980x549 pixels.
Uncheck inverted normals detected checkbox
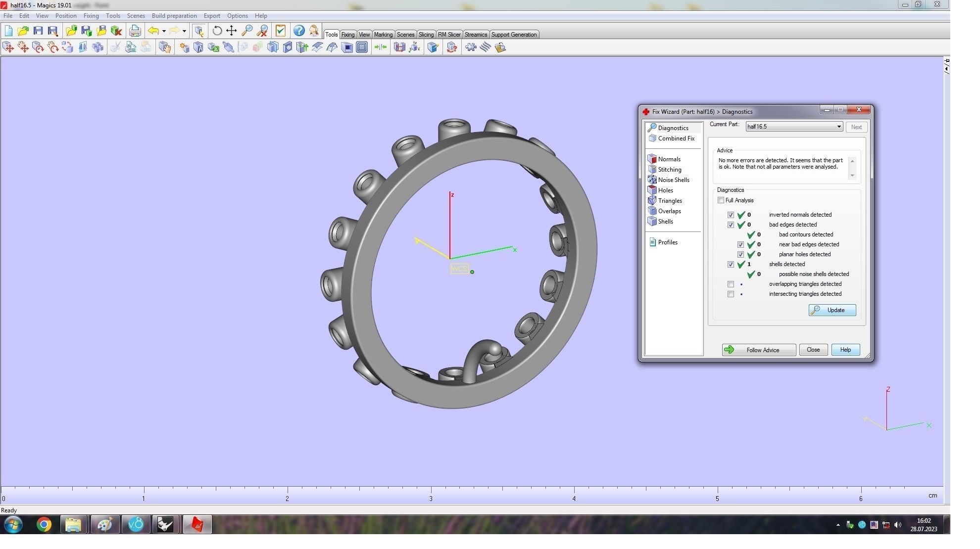pyautogui.click(x=731, y=215)
